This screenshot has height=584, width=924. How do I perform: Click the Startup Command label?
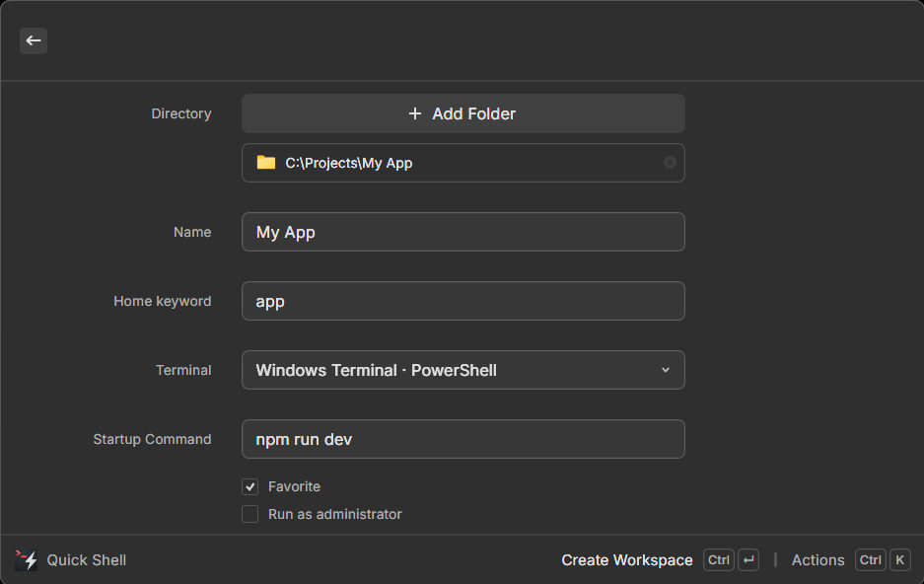tap(152, 439)
